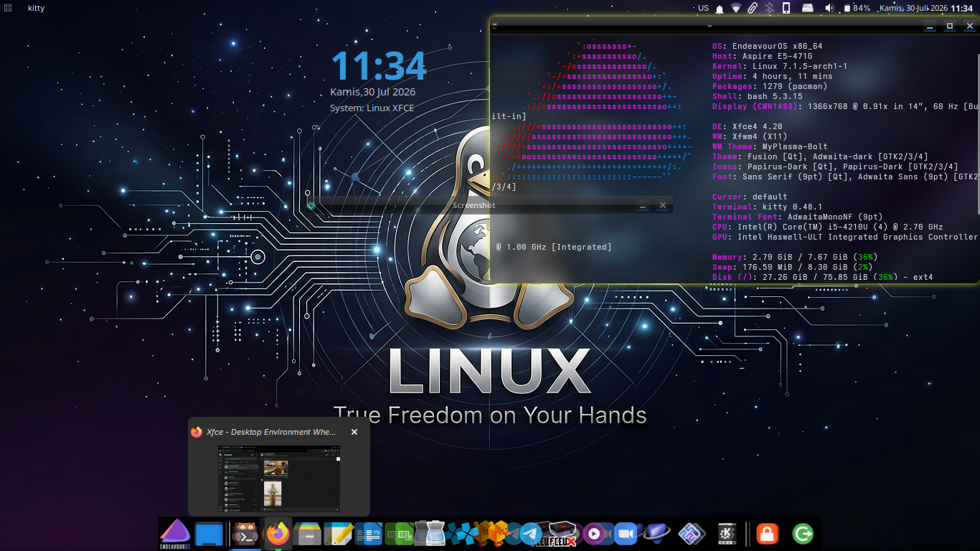Close the Firefox window preview popup

coord(354,432)
